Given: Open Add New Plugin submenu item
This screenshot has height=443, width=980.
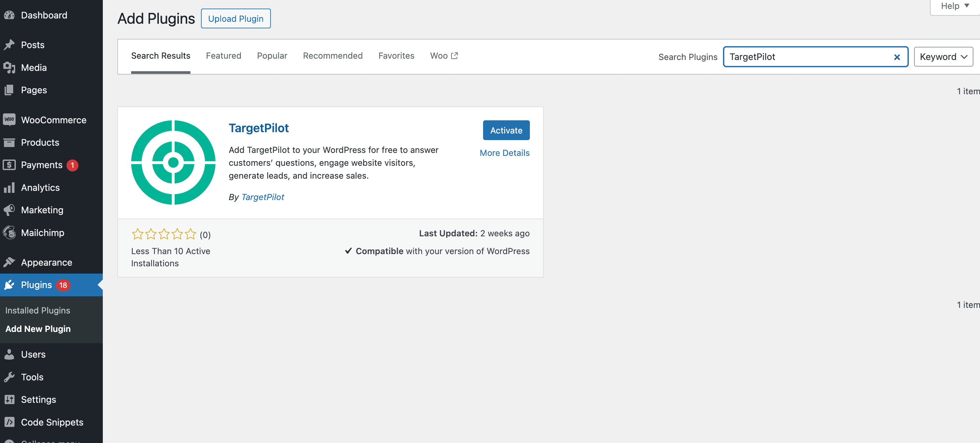Looking at the screenshot, I should [38, 329].
